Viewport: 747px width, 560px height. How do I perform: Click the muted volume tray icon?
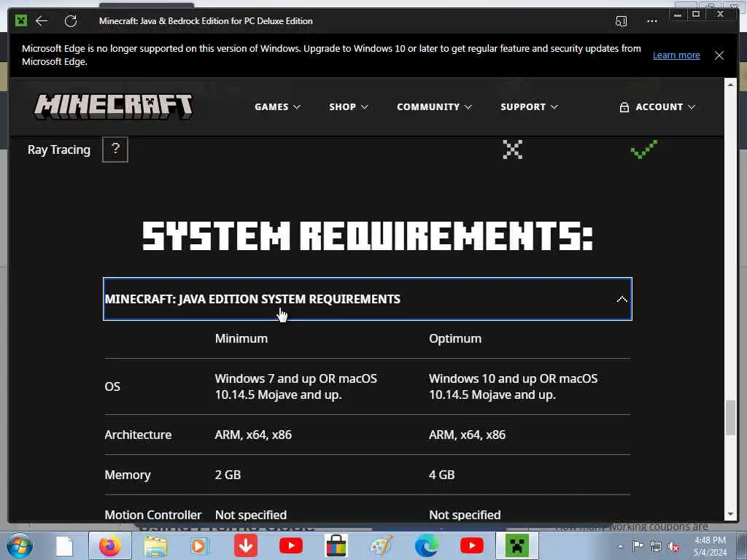[x=673, y=546]
